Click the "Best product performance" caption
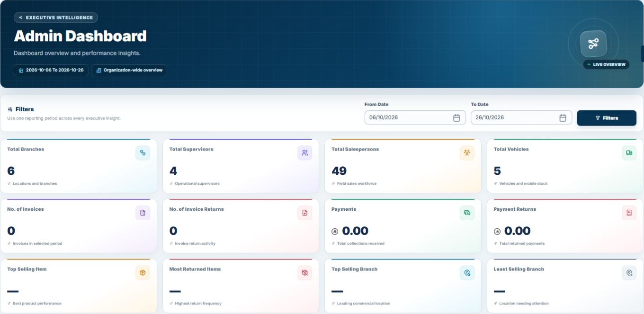 pos(37,304)
